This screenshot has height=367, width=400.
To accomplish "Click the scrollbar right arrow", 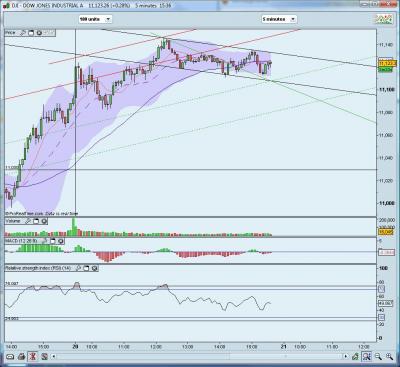I will click(345, 357).
